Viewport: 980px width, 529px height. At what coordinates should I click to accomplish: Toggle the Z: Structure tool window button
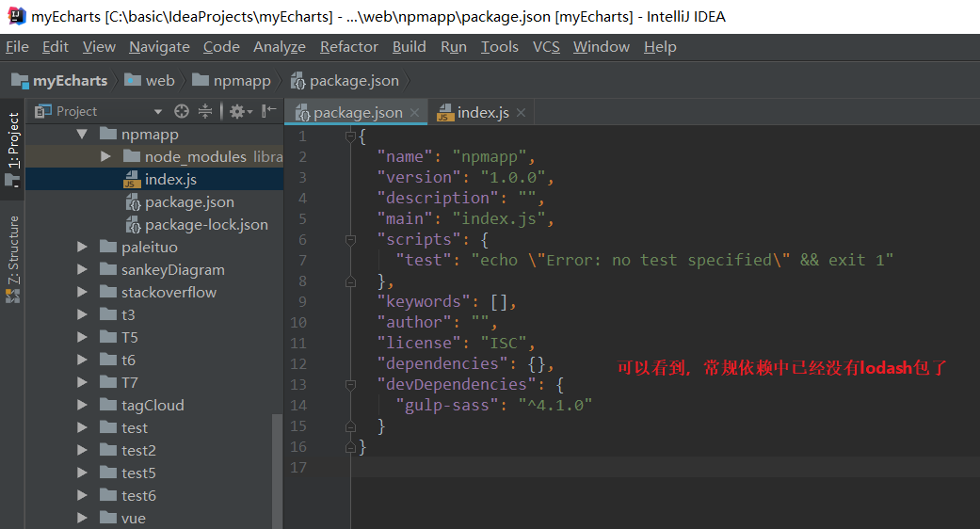[x=12, y=259]
